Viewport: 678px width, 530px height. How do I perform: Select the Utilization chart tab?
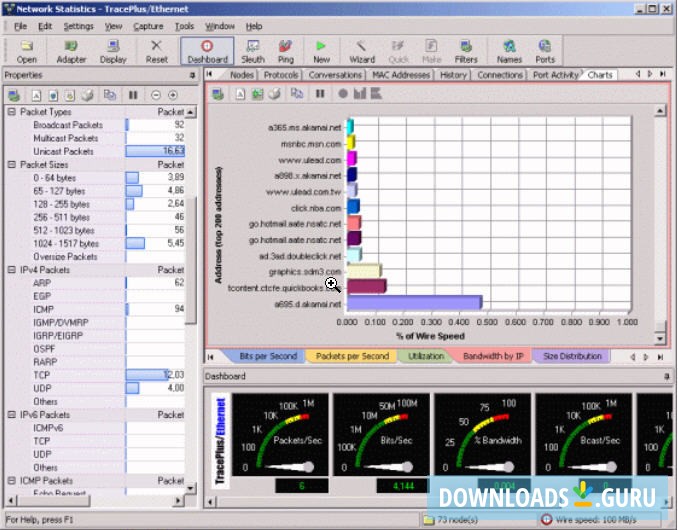(426, 356)
